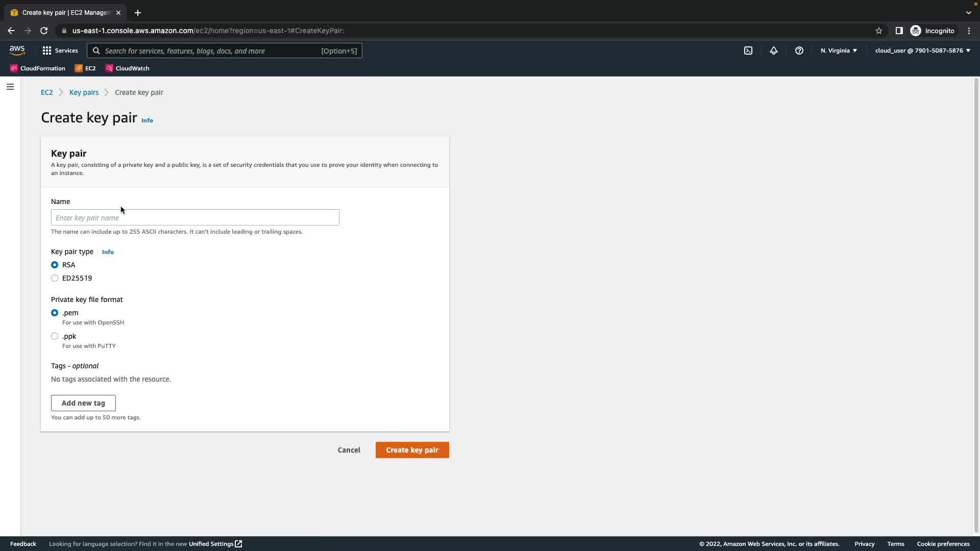Open the notifications bell icon
This screenshot has height=551, width=980.
(x=774, y=51)
